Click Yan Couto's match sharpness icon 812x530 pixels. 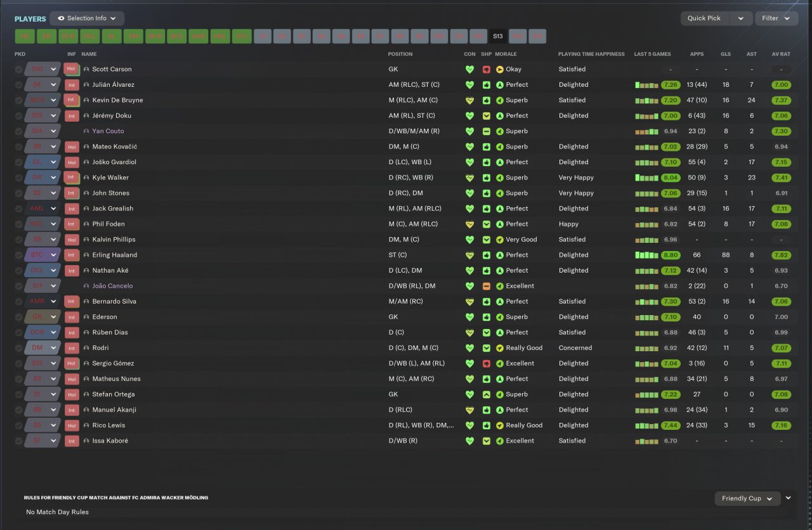tap(487, 131)
